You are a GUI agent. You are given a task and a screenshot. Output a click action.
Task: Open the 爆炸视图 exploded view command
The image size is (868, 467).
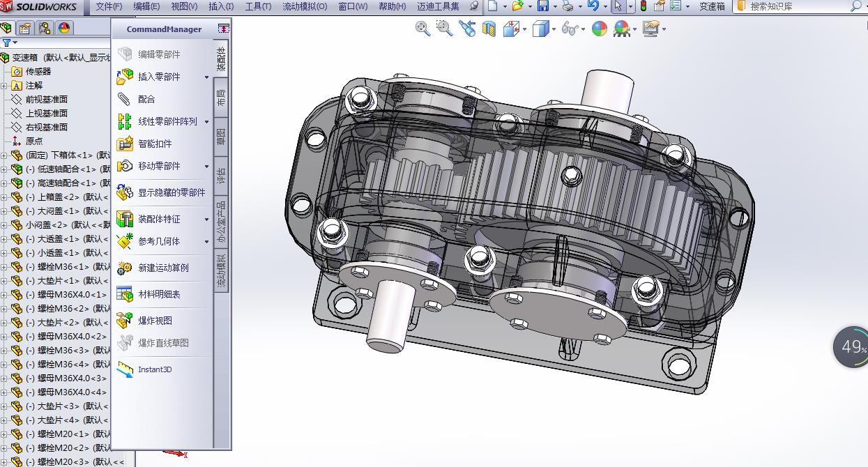155,321
